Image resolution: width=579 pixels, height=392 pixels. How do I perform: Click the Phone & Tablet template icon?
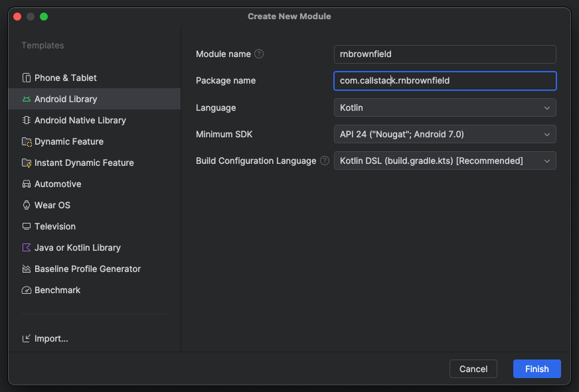[x=27, y=78]
